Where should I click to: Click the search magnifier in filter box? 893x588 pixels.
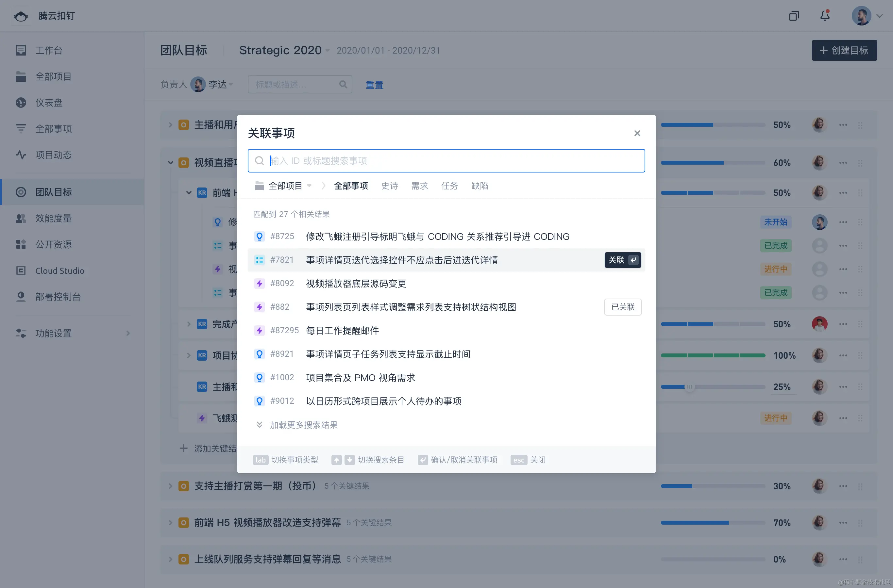(x=343, y=84)
